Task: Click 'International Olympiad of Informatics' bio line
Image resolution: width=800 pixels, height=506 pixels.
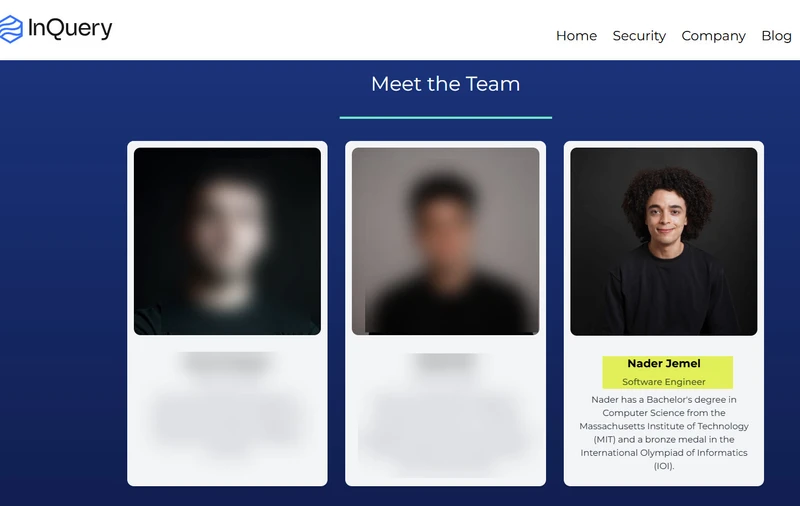Action: pyautogui.click(x=664, y=452)
